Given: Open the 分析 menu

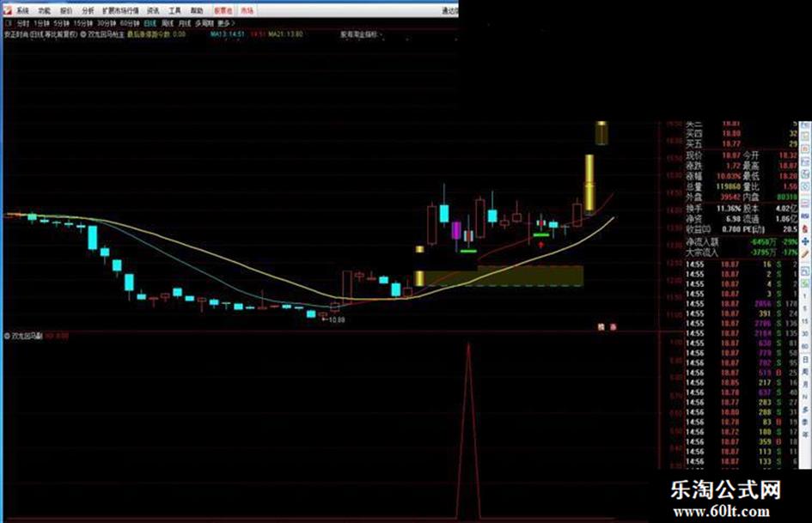Looking at the screenshot, I should pos(88,10).
